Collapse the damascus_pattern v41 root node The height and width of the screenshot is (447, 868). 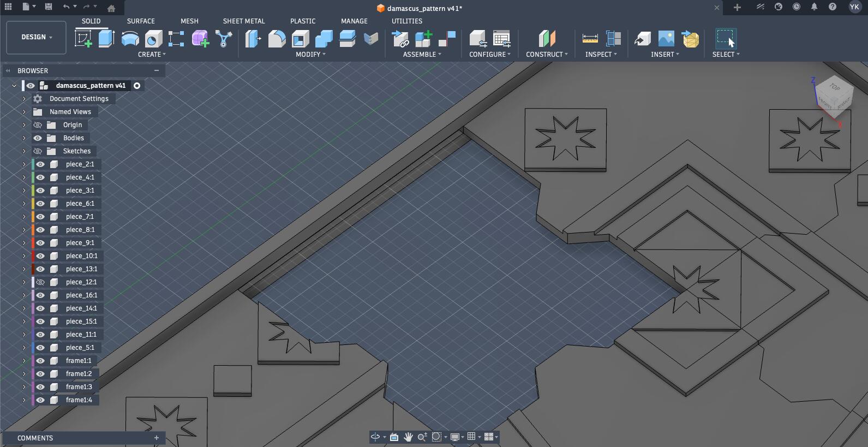pyautogui.click(x=15, y=86)
